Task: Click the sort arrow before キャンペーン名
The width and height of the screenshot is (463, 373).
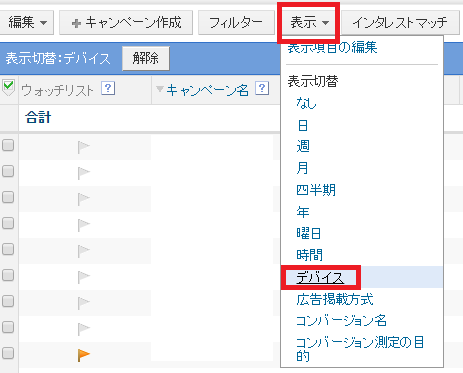Action: pyautogui.click(x=160, y=89)
